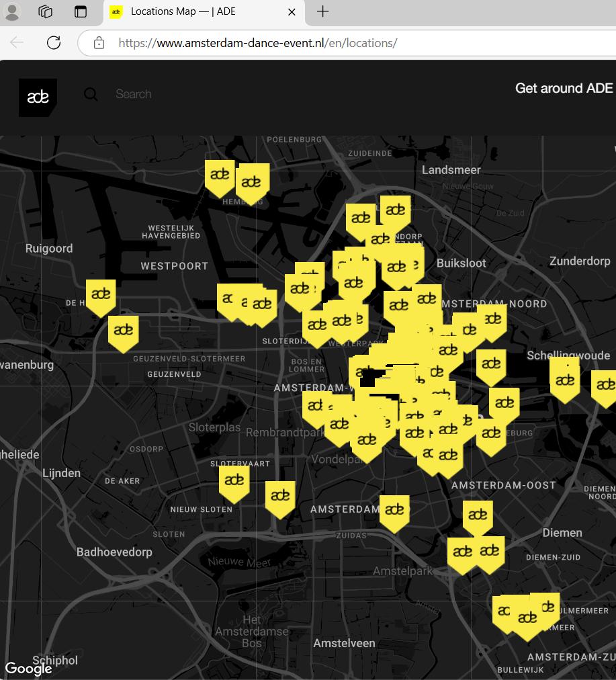Image resolution: width=616 pixels, height=680 pixels.
Task: Click the ADE marker beside Amsterdam Zuidas label
Action: (x=394, y=514)
